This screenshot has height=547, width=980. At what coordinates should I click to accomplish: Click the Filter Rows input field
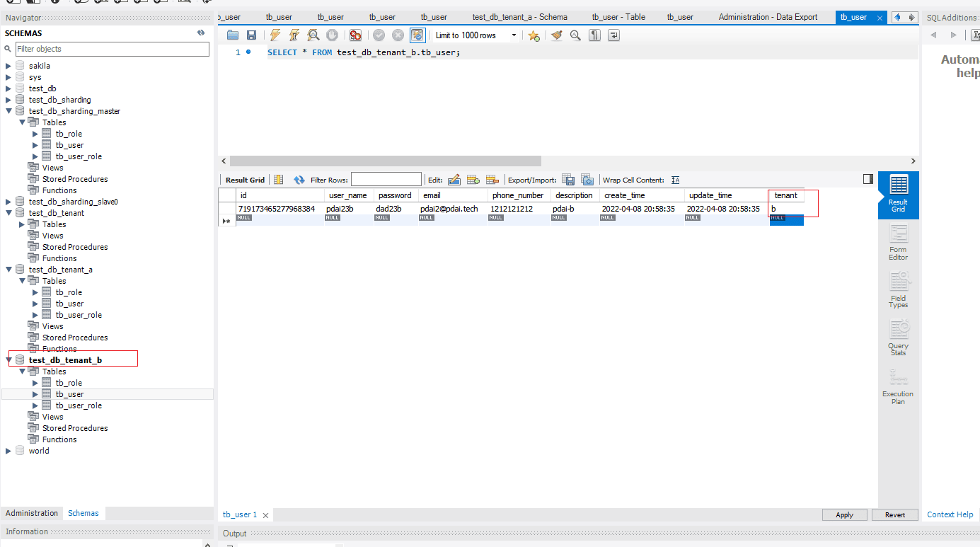click(x=386, y=180)
